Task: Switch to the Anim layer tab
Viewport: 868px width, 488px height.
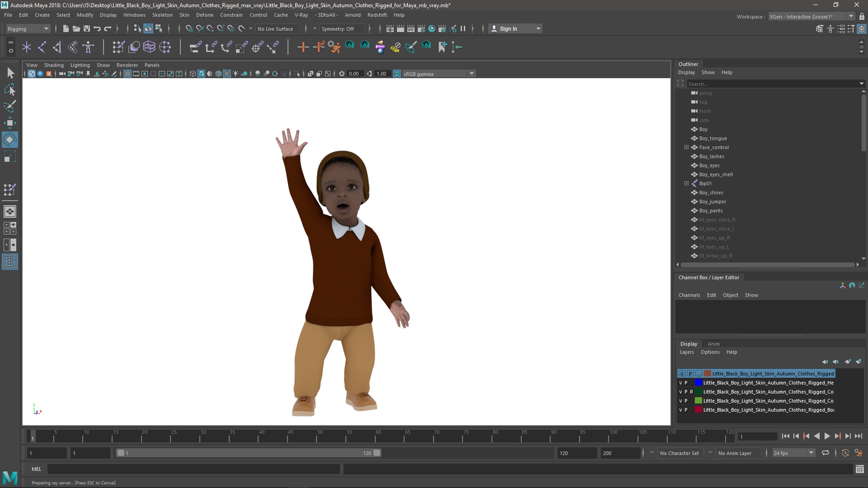Action: [713, 344]
